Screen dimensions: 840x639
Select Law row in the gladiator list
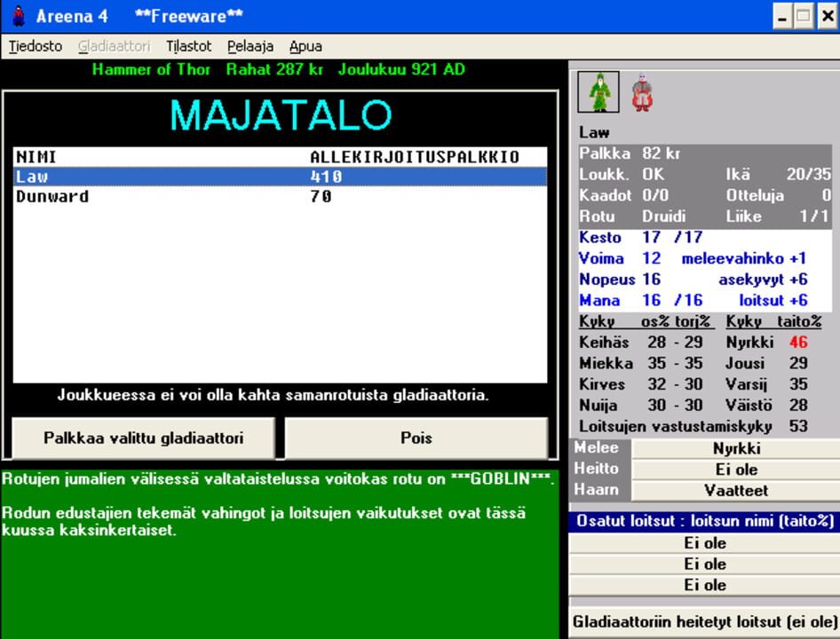[281, 177]
